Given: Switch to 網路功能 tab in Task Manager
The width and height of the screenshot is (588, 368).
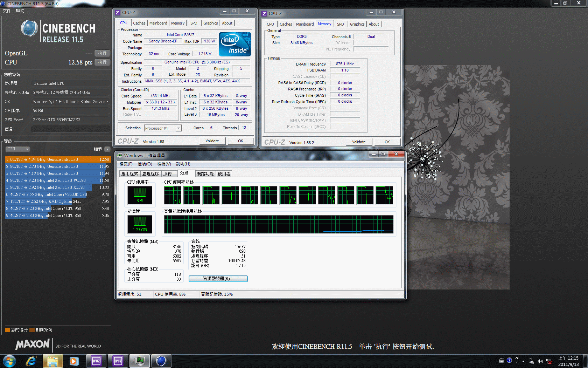Looking at the screenshot, I should (x=205, y=173).
